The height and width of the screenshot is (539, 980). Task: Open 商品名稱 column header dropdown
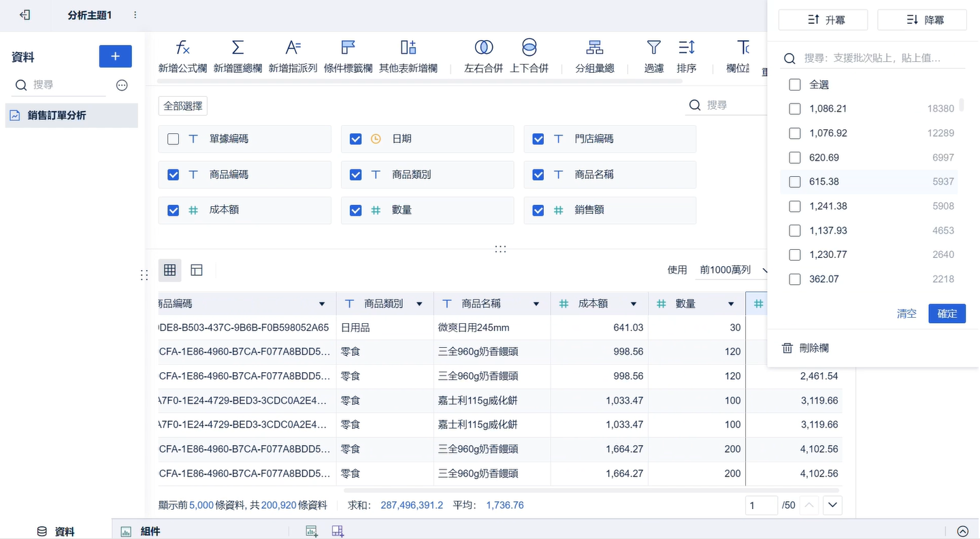coord(536,304)
